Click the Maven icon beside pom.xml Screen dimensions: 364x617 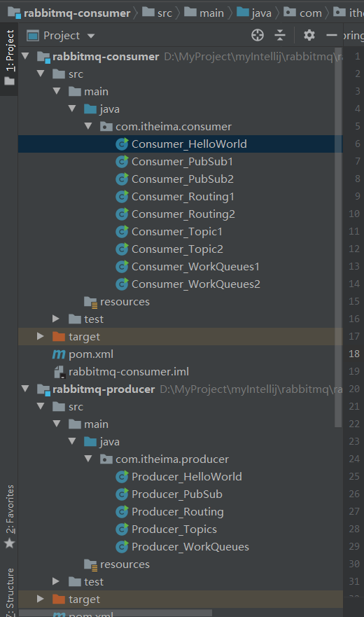pyautogui.click(x=59, y=354)
